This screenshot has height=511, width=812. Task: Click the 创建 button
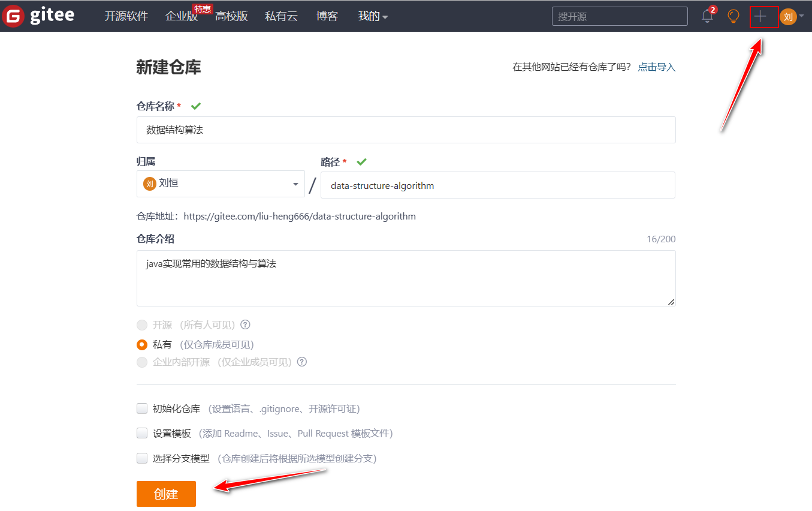click(x=166, y=494)
